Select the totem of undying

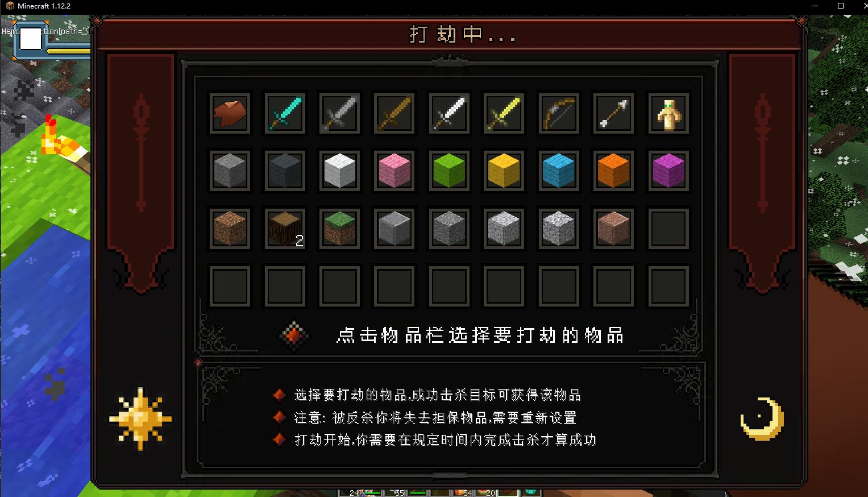(668, 114)
